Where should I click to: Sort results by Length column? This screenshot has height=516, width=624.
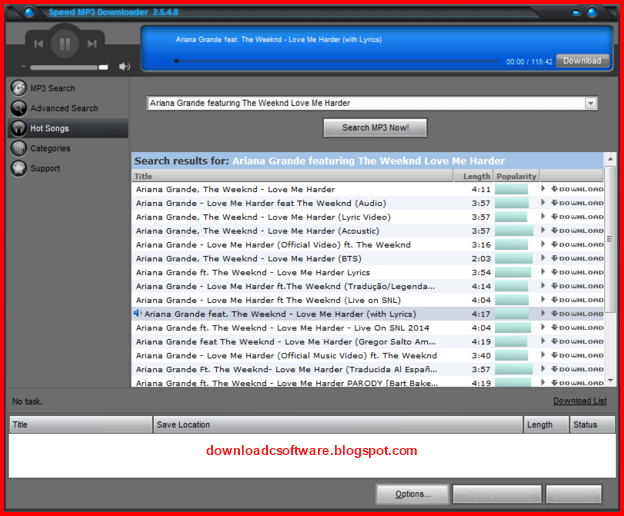click(474, 176)
